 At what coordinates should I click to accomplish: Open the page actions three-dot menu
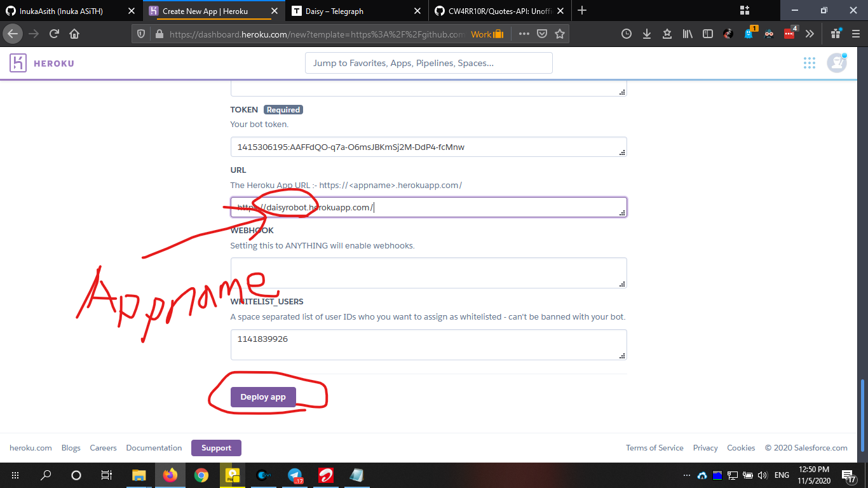(x=524, y=34)
